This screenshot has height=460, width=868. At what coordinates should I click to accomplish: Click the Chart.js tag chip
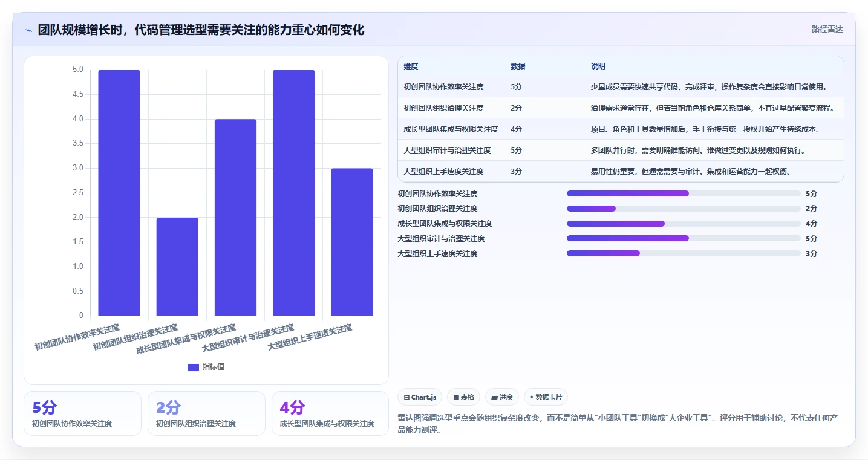click(x=420, y=397)
